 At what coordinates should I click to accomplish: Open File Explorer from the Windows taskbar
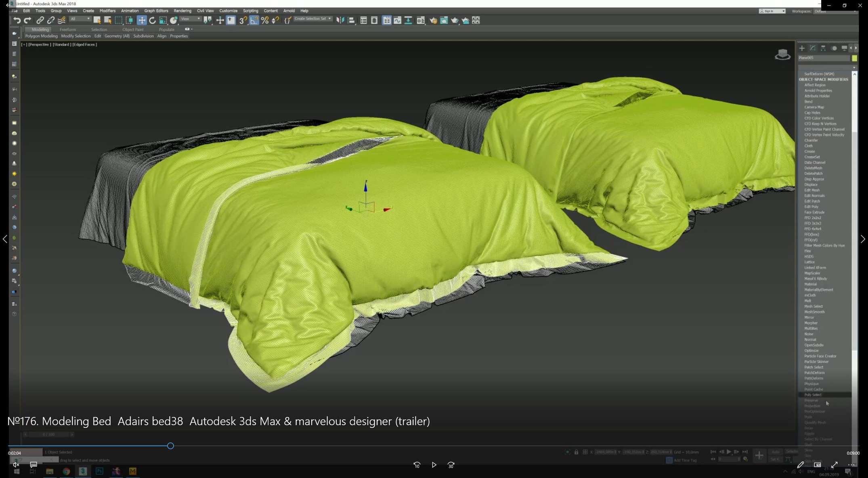50,471
